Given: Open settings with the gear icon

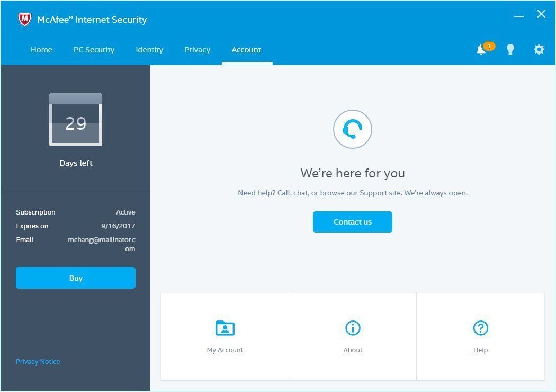Looking at the screenshot, I should click(x=539, y=49).
